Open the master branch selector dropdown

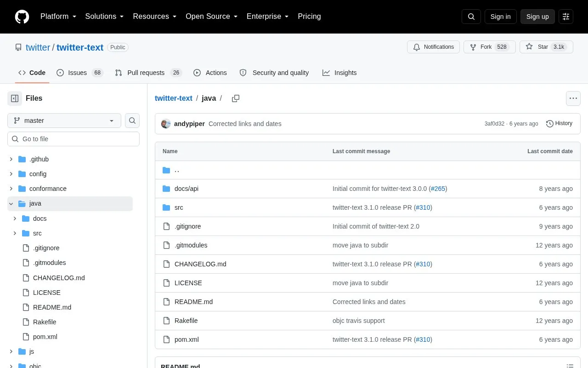tap(64, 121)
